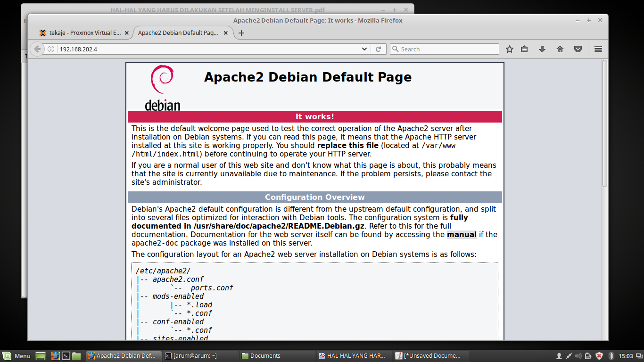
Task: Click the page's vertical scrollbar
Action: pyautogui.click(x=605, y=123)
